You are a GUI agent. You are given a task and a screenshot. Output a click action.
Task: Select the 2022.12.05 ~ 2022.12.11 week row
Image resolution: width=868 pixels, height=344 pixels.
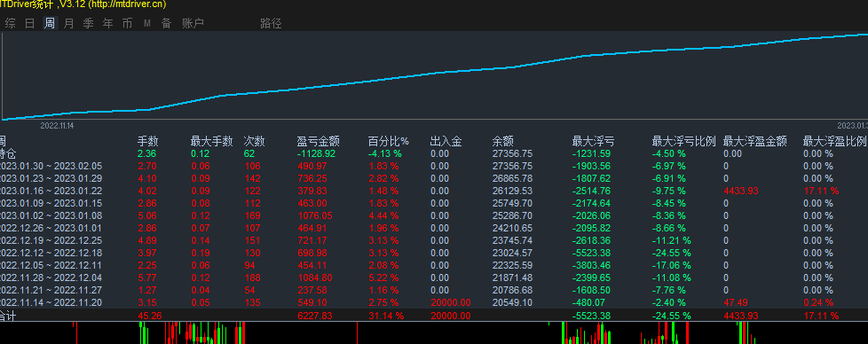click(x=434, y=265)
